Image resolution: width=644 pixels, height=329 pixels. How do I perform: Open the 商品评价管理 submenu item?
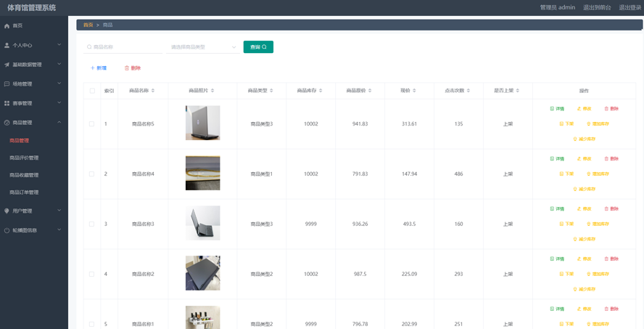(24, 158)
